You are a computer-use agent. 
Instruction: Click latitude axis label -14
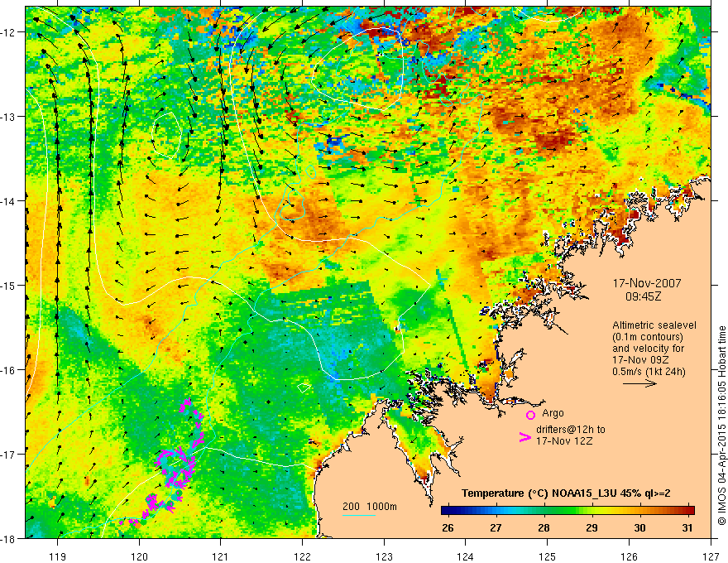(9, 201)
